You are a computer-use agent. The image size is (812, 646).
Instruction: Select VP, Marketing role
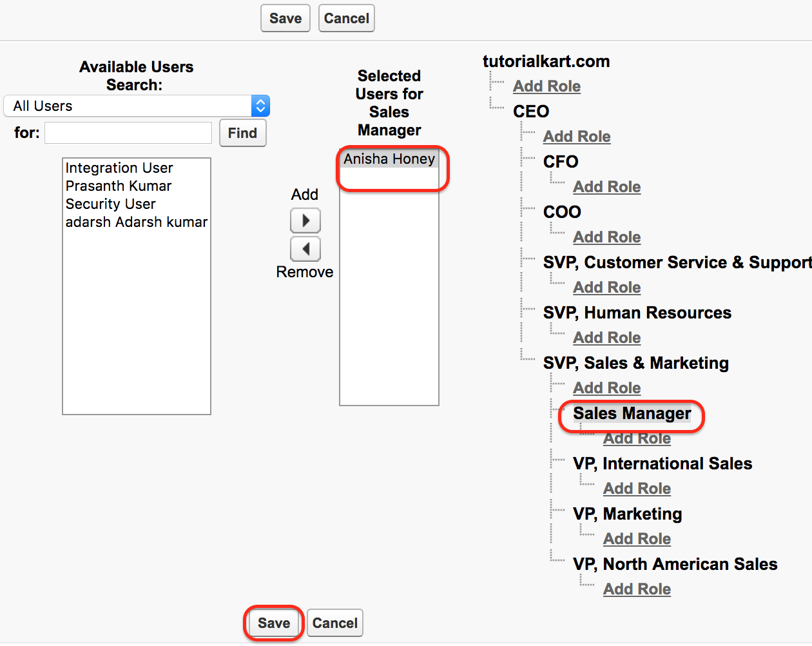(x=628, y=514)
